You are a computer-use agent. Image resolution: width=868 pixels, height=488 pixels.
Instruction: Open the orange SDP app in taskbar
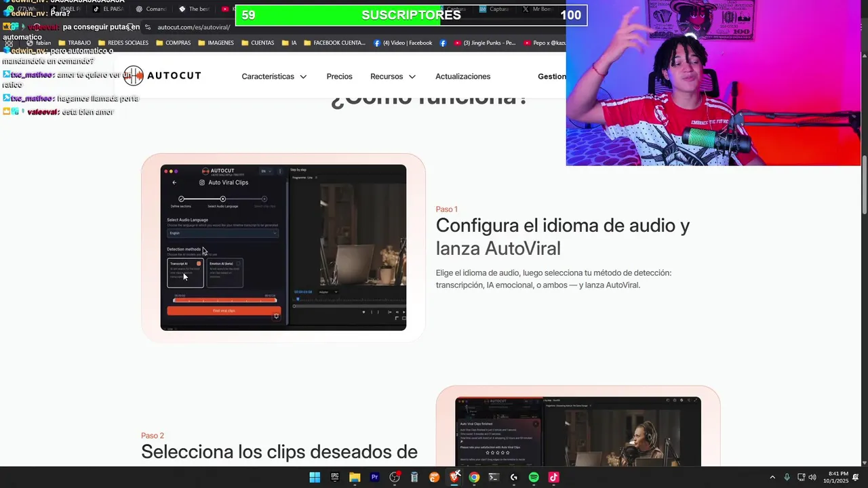click(435, 477)
